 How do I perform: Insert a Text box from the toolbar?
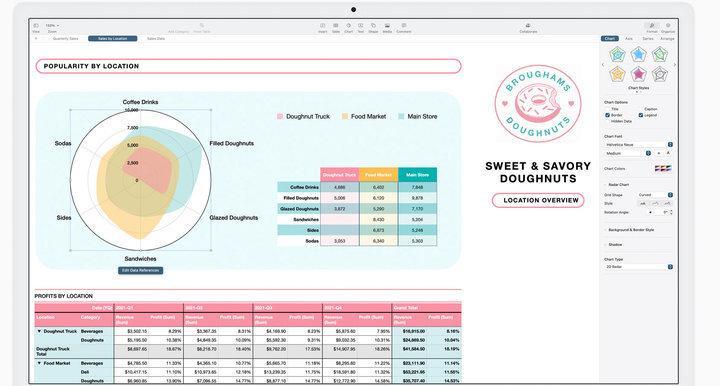(x=360, y=28)
